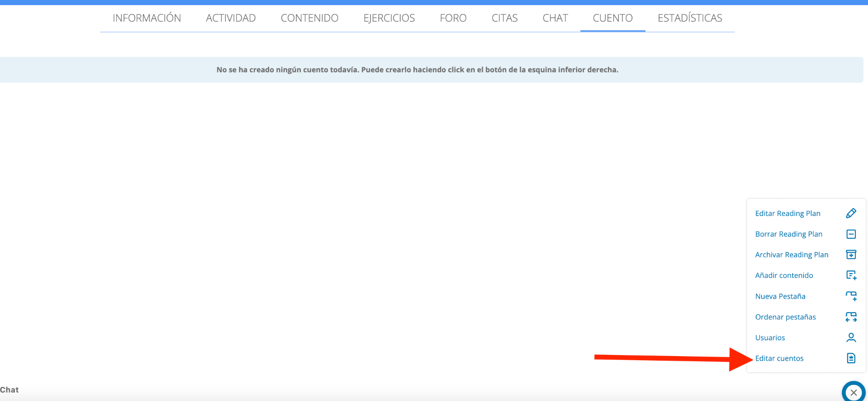Open Usuarios from the action menu
The image size is (868, 401).
[770, 338]
